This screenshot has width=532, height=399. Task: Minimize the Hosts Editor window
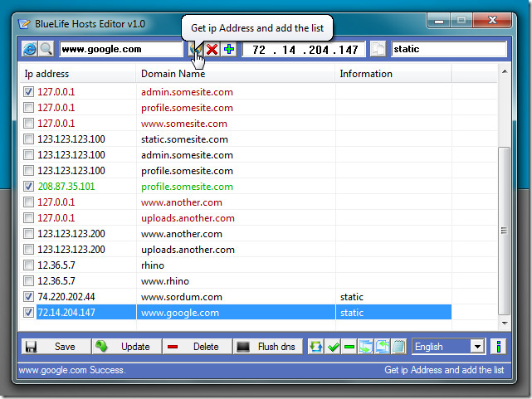[439, 21]
